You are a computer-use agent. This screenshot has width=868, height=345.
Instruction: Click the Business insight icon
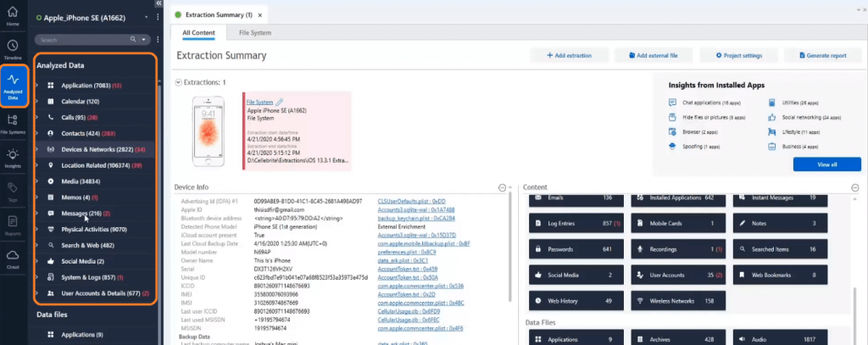771,147
